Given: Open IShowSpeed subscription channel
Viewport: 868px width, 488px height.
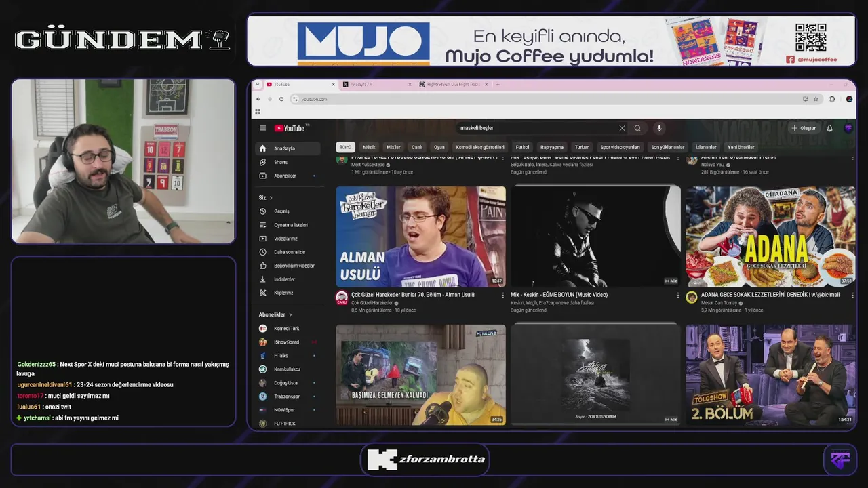Looking at the screenshot, I should click(x=288, y=342).
